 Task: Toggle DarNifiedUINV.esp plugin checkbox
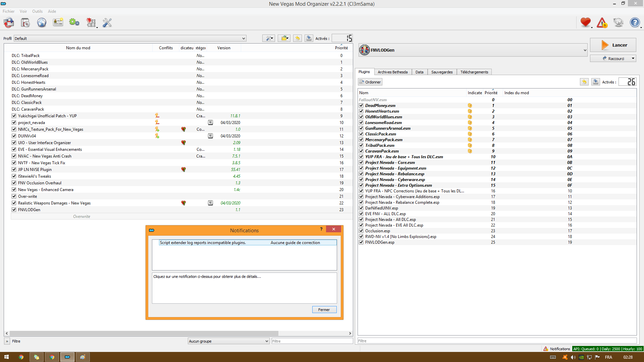361,208
